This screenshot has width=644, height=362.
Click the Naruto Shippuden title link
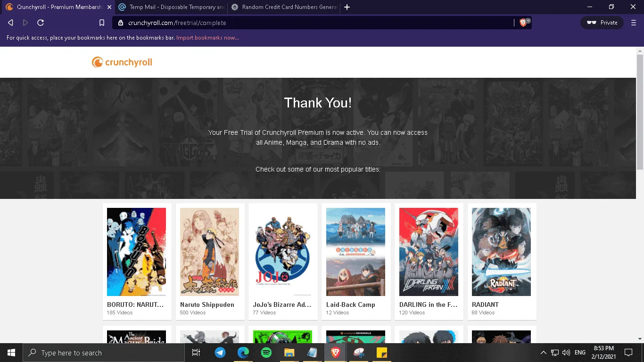point(207,304)
